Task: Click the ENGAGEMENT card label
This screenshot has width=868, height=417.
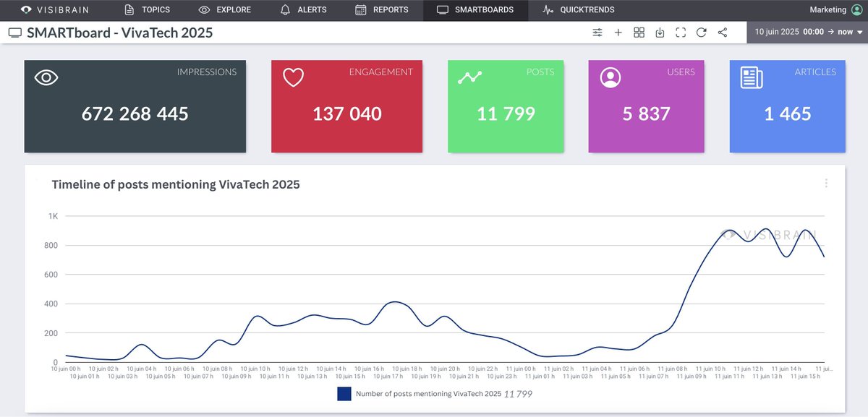Action: tap(381, 72)
